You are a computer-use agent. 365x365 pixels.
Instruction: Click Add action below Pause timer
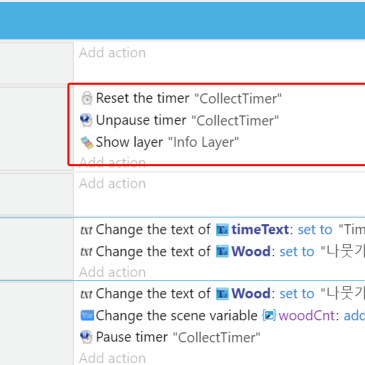click(112, 358)
